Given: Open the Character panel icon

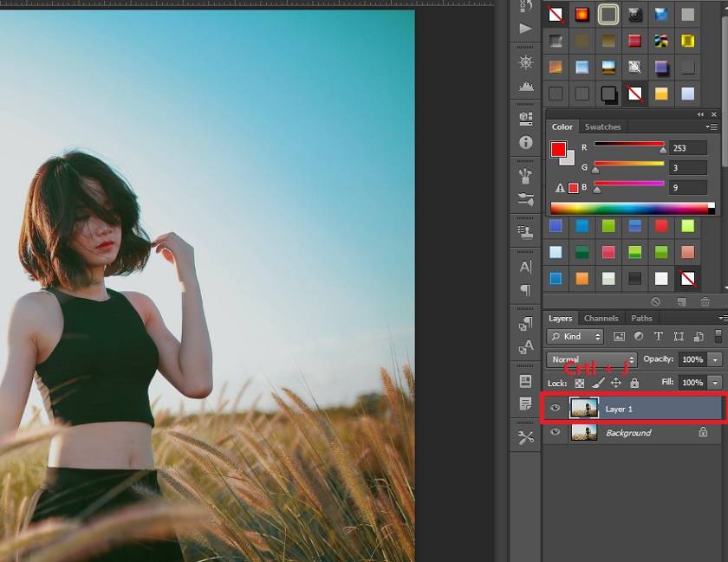Looking at the screenshot, I should [x=525, y=268].
